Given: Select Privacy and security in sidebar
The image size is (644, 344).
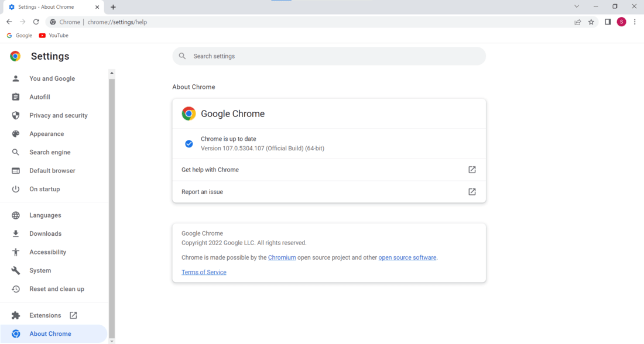Looking at the screenshot, I should tap(58, 115).
